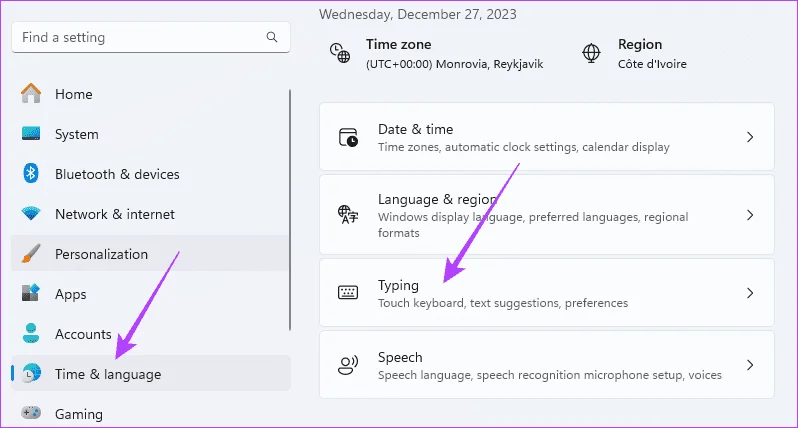Open Typing via its right chevron
Viewport: 798px width, 428px height.
click(750, 293)
